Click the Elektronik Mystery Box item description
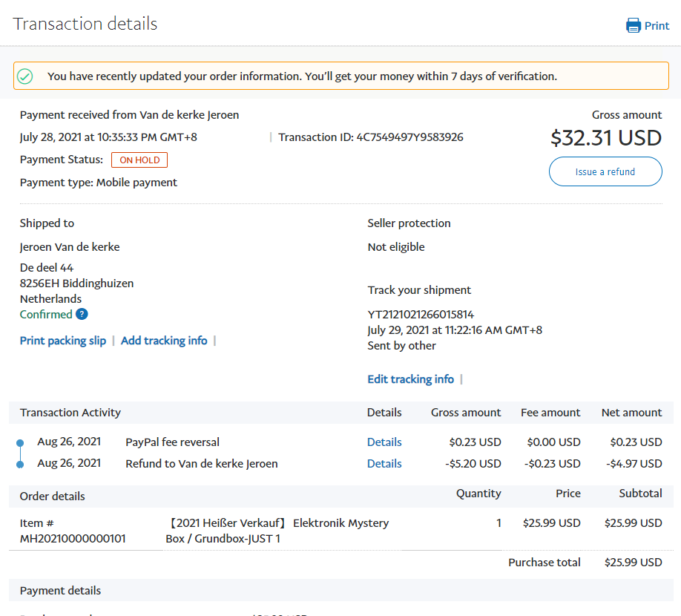Screen dimensions: 681x616 click(x=277, y=531)
